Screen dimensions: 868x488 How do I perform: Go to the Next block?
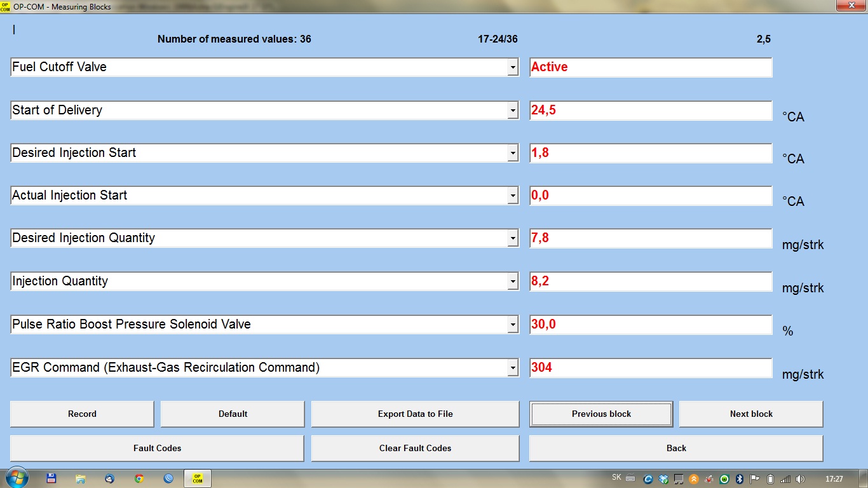point(751,414)
